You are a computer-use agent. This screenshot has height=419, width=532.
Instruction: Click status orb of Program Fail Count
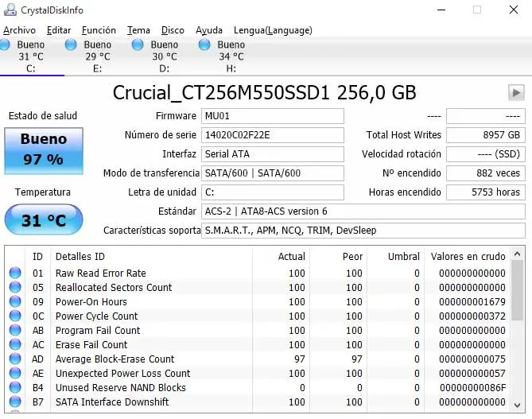pos(15,330)
